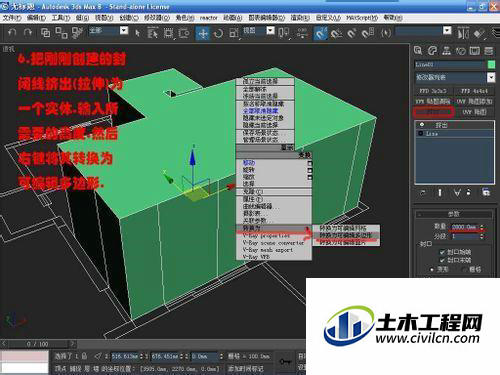Screen dimensions: 500x375
Task: Open the Display command panel tab
Action: pyautogui.click(x=475, y=51)
